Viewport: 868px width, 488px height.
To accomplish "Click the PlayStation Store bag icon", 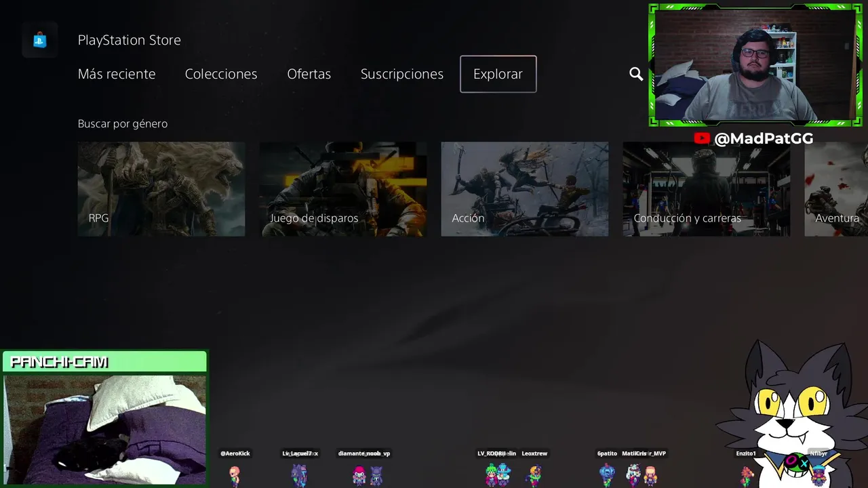I will click(x=40, y=40).
